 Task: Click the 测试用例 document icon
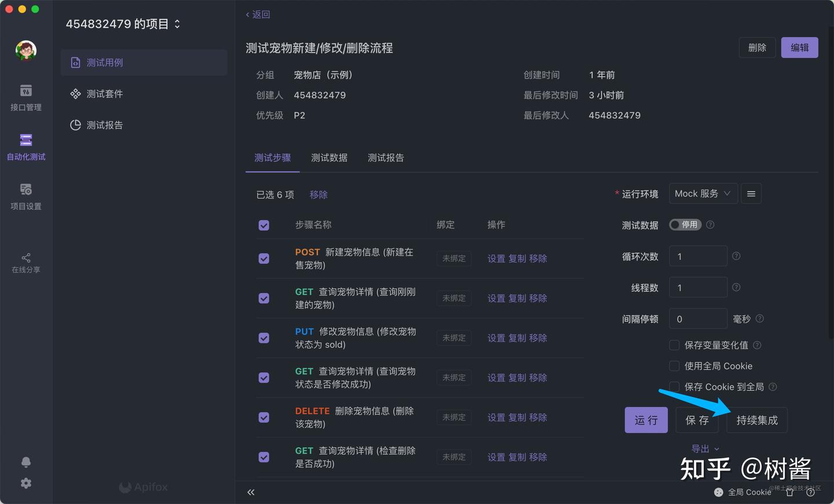(x=75, y=62)
